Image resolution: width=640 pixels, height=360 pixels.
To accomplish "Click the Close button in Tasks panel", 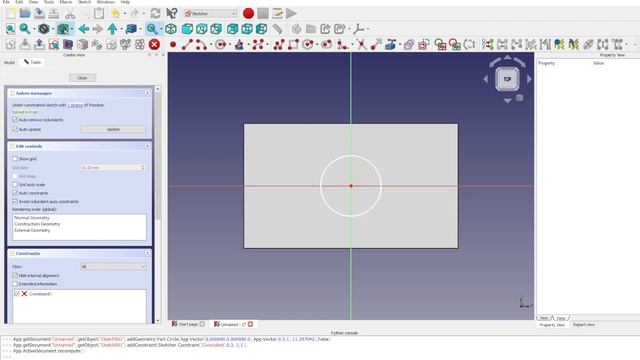I will (82, 78).
